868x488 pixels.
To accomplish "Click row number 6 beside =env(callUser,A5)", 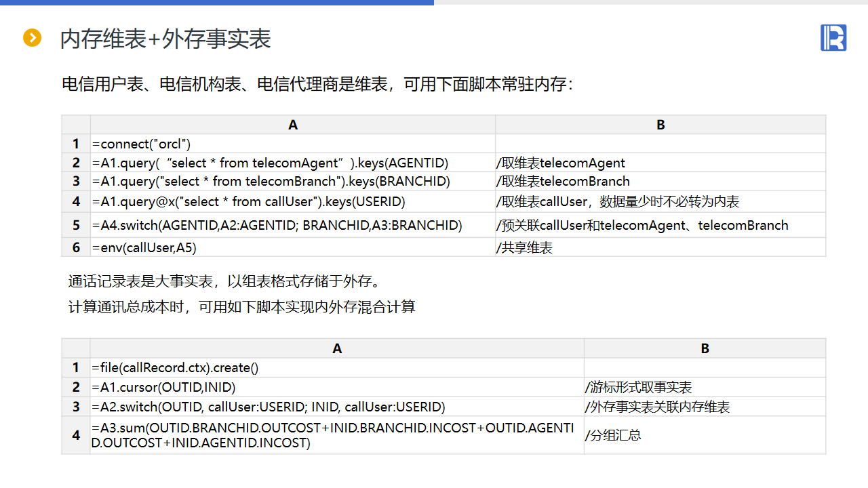I will coord(76,247).
